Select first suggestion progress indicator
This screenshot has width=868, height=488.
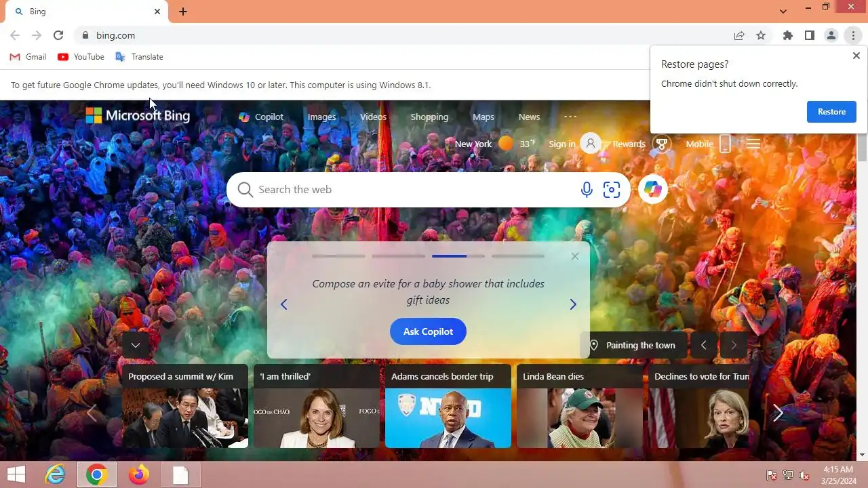click(338, 256)
